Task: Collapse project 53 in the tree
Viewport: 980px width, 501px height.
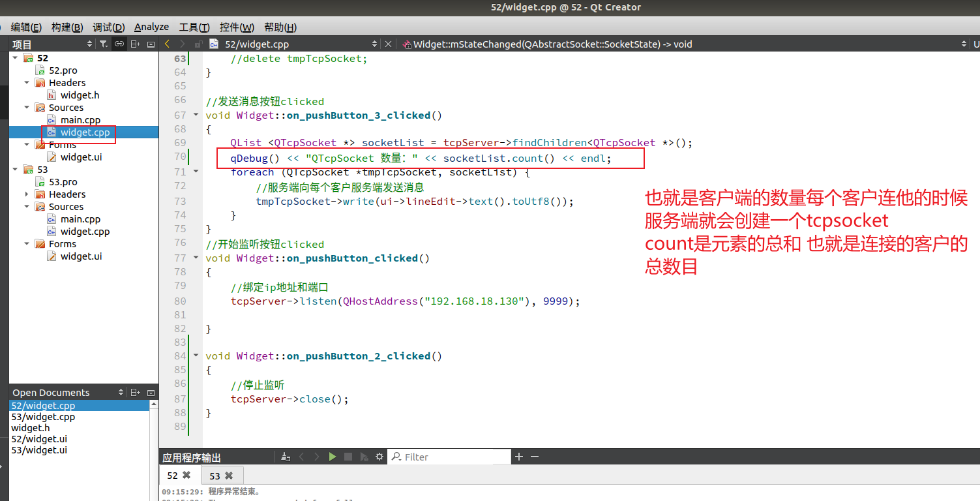Action: click(x=15, y=170)
